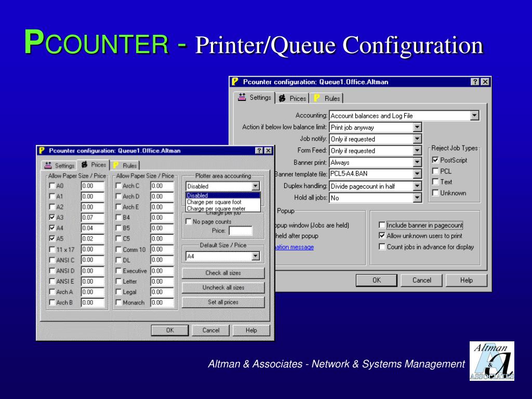Uncheck Allow unknown users to print

coord(382,235)
